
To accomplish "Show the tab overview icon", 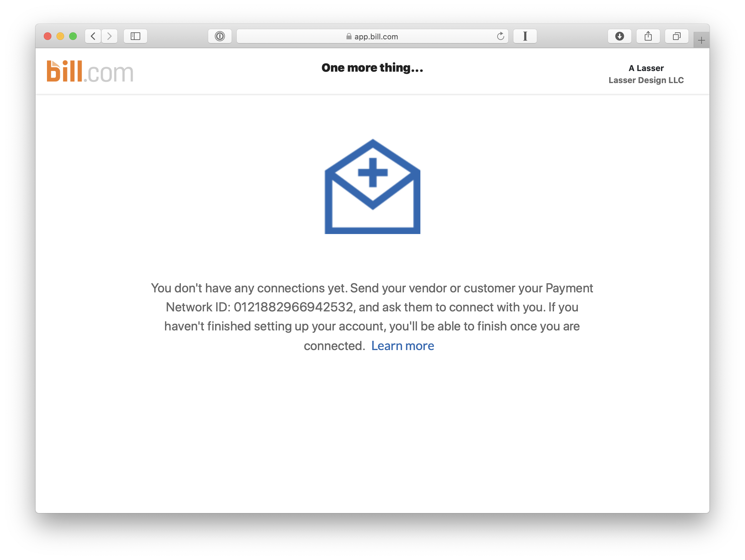I will [x=677, y=36].
